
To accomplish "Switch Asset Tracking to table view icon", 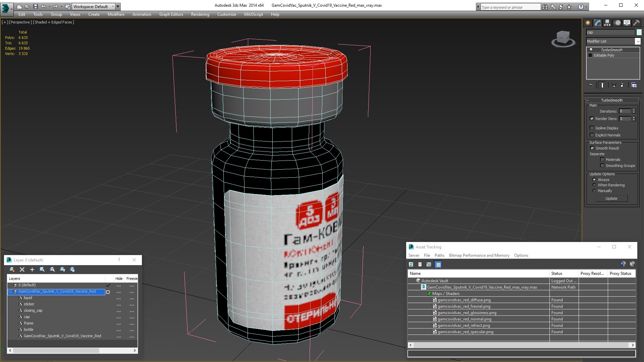I will 438,264.
